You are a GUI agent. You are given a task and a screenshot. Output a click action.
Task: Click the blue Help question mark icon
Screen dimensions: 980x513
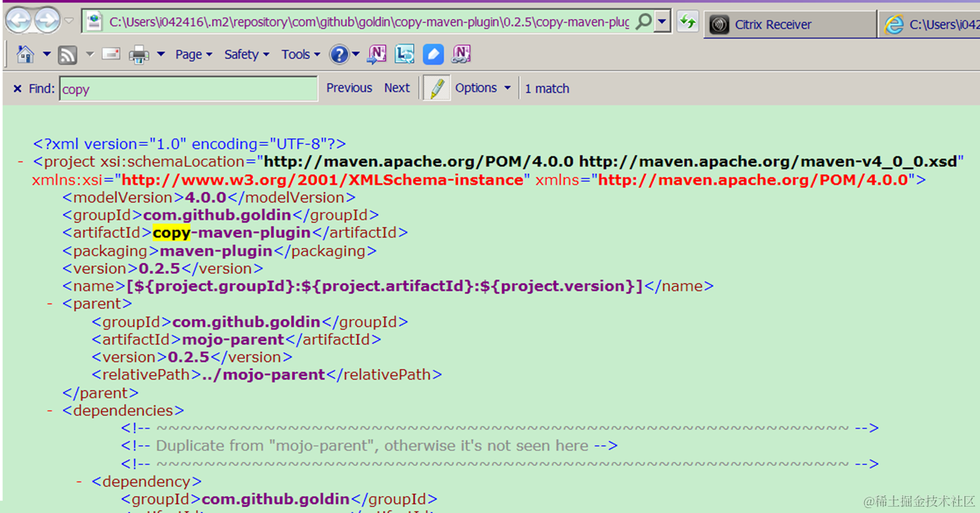[339, 54]
